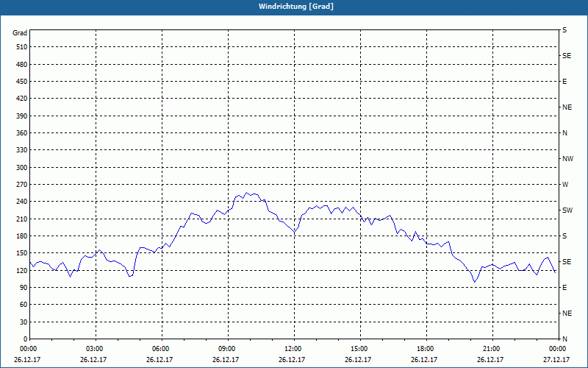This screenshot has width=588, height=368.
Task: Click date "26.12.17" beneath the 12:00 label
Action: pos(292,360)
